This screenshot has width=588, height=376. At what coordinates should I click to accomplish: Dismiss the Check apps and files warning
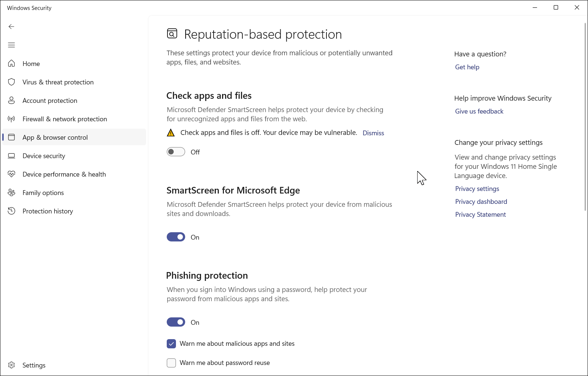click(373, 133)
